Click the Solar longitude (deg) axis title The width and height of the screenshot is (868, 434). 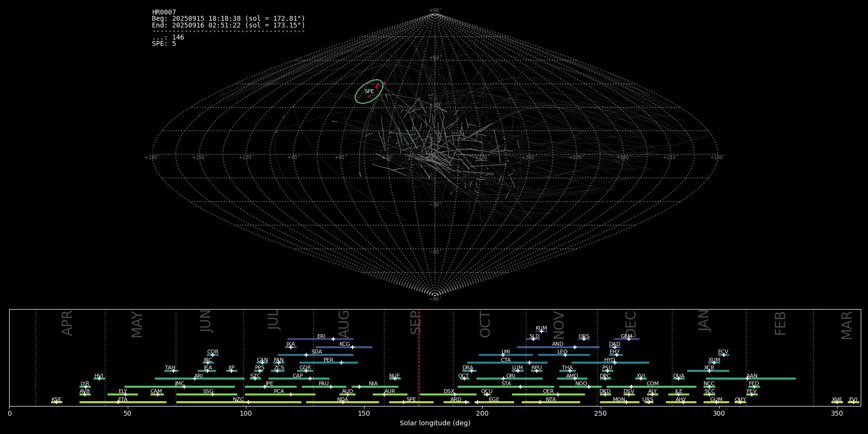pyautogui.click(x=435, y=423)
